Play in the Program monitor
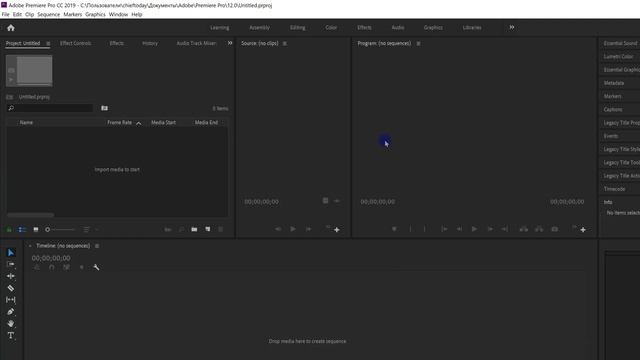The image size is (640, 360). (x=474, y=229)
